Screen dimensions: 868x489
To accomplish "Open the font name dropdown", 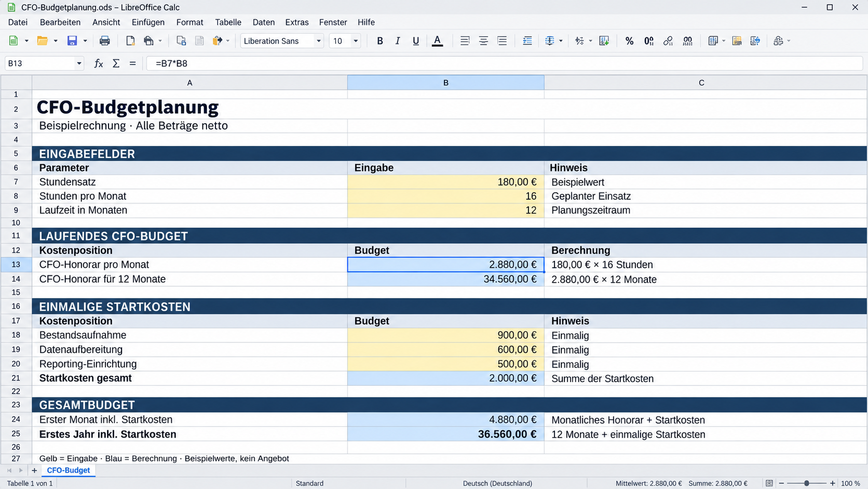I will [x=319, y=41].
